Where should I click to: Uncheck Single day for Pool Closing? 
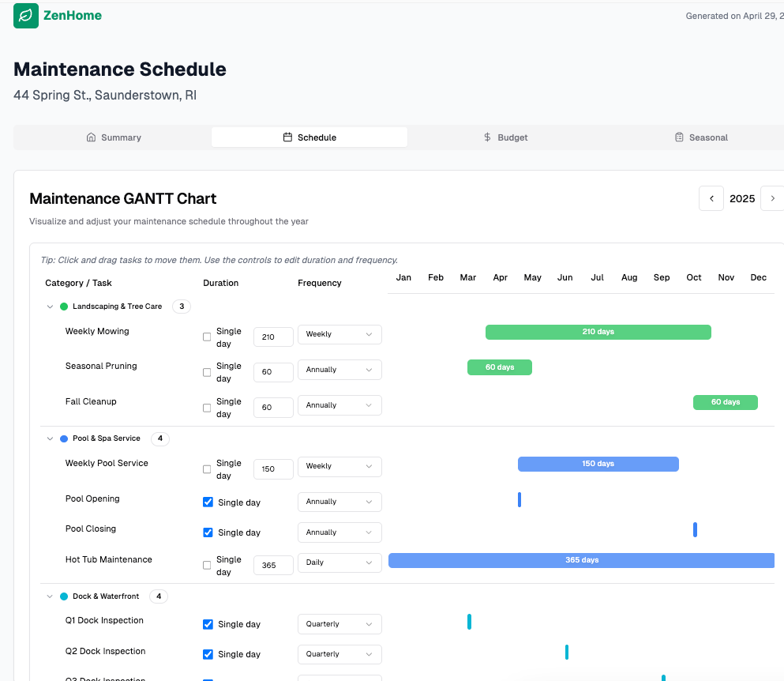pyautogui.click(x=208, y=532)
